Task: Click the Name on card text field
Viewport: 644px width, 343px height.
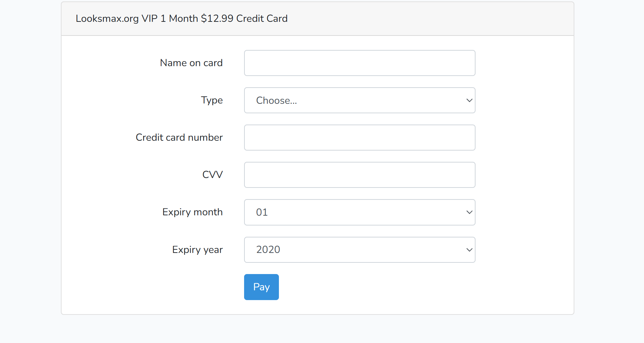Action: [x=359, y=63]
